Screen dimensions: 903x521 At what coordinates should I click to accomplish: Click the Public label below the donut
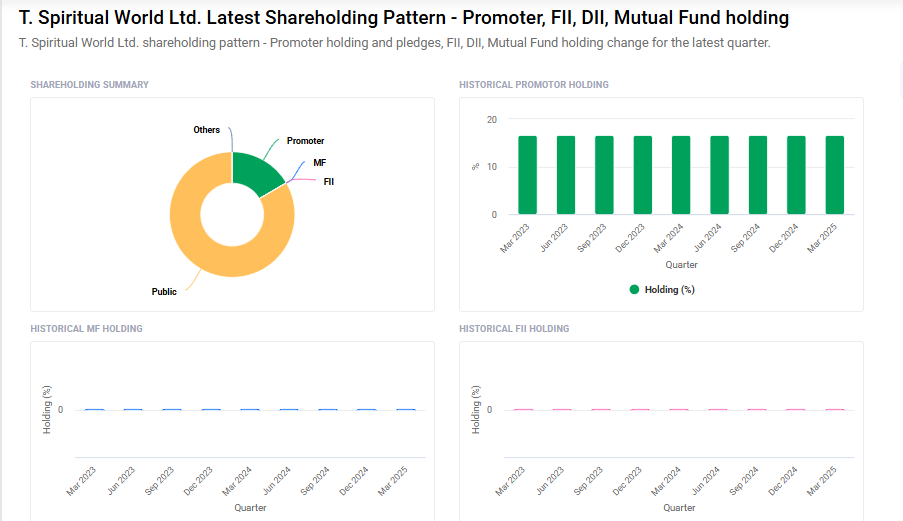tap(164, 292)
